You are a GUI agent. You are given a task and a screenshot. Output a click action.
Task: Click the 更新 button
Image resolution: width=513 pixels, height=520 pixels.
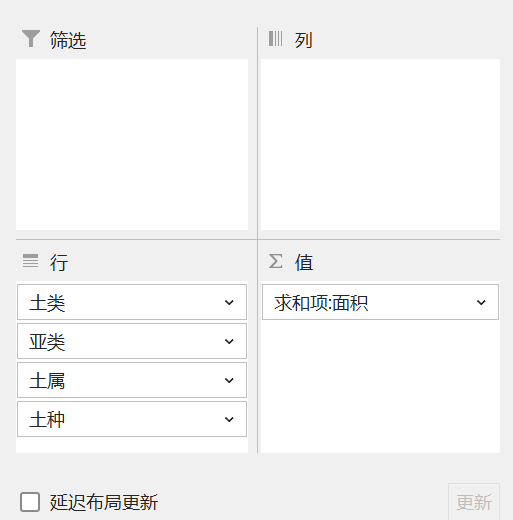[474, 502]
